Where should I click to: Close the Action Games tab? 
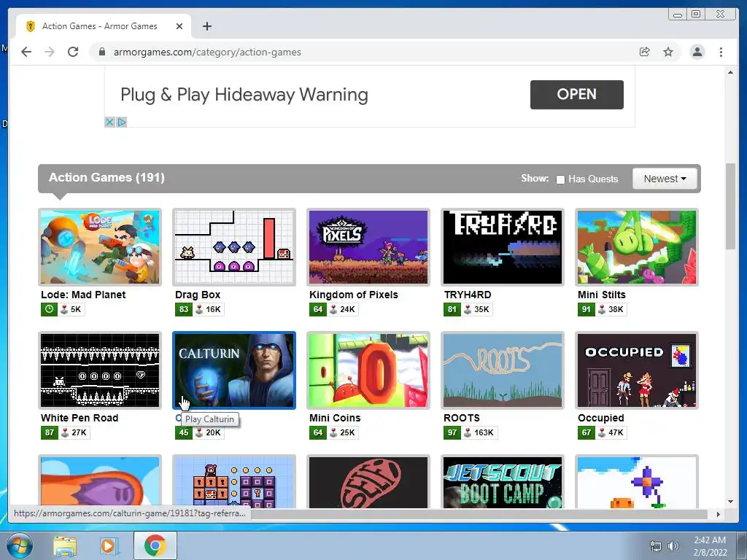click(179, 26)
